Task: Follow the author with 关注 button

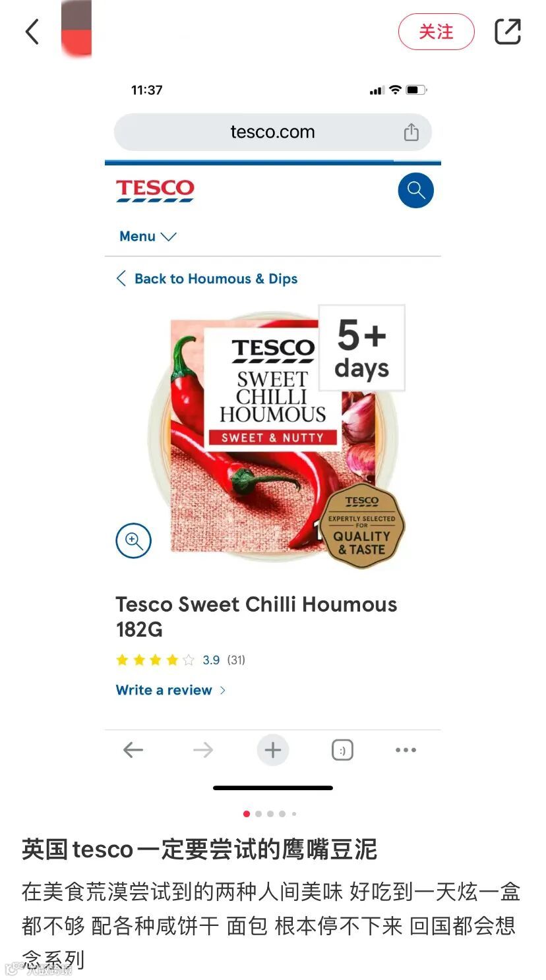Action: [436, 32]
